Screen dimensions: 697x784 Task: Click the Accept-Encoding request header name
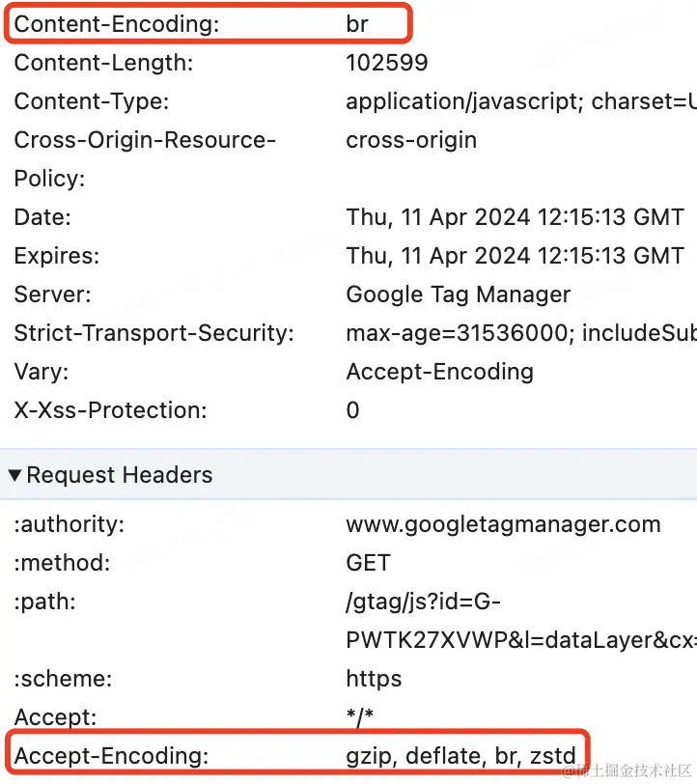pos(111,756)
